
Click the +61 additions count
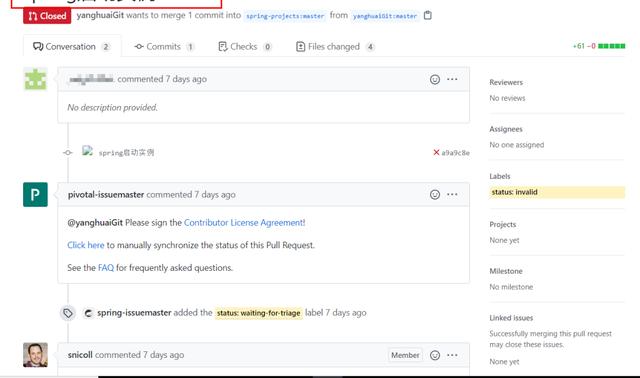coord(579,46)
